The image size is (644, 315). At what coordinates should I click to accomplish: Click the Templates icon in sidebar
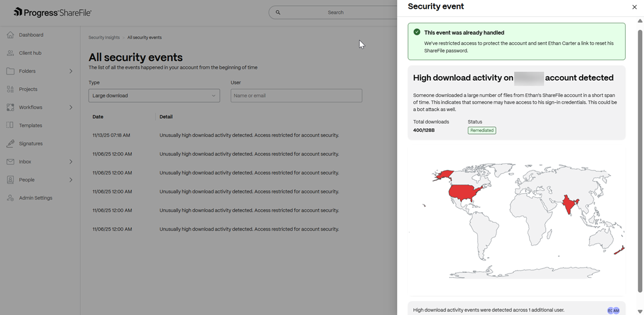10,125
